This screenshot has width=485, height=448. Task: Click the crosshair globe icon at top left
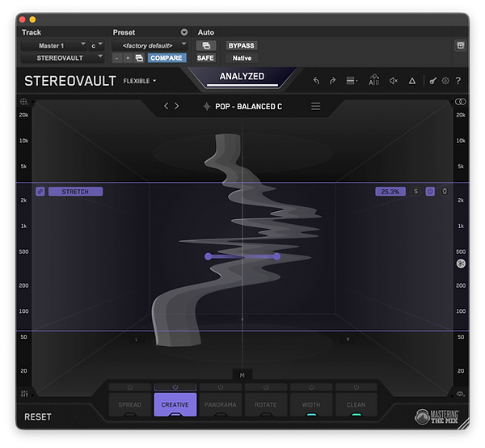tap(23, 101)
